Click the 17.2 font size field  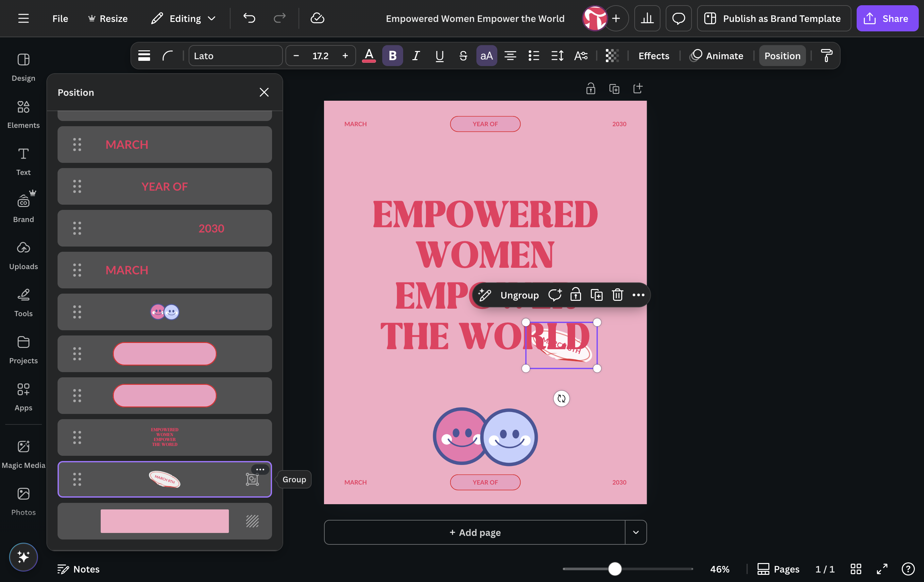(x=320, y=56)
